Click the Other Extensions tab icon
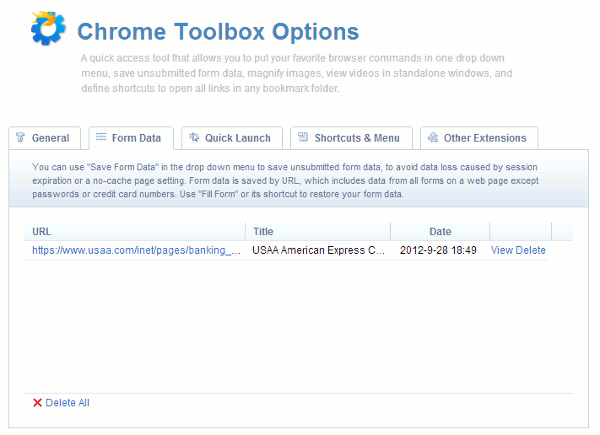The height and width of the screenshot is (435, 600). 433,137
